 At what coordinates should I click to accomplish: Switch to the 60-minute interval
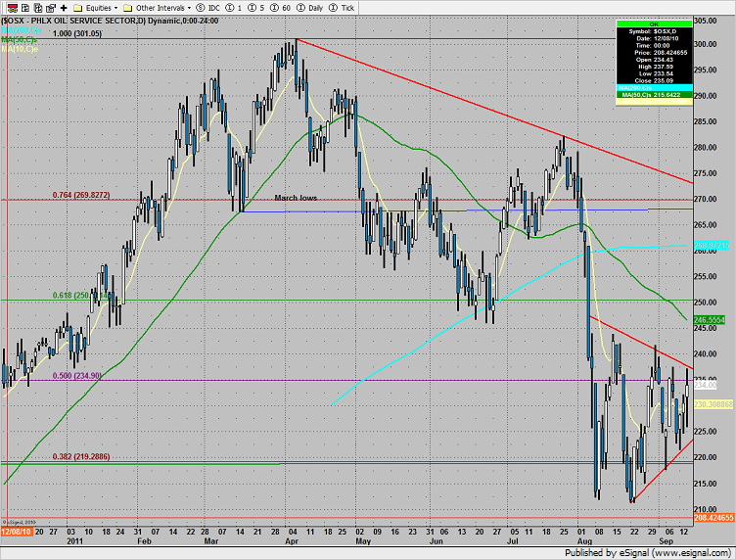pos(280,8)
